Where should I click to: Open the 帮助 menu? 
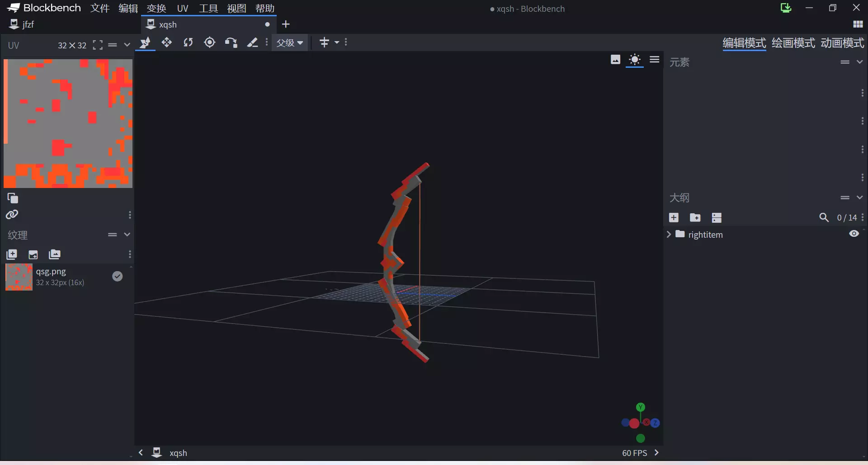(265, 8)
